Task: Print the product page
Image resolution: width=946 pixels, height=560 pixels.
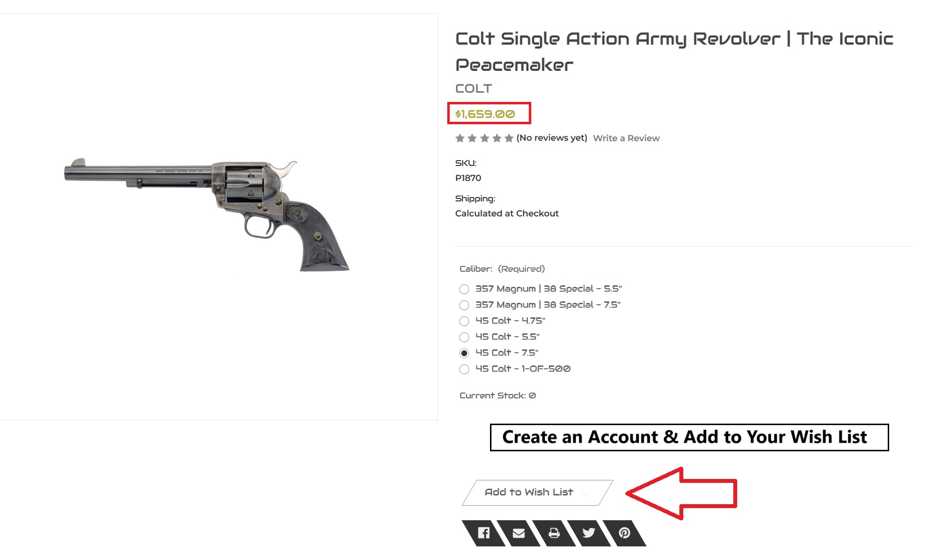Action: click(x=554, y=532)
